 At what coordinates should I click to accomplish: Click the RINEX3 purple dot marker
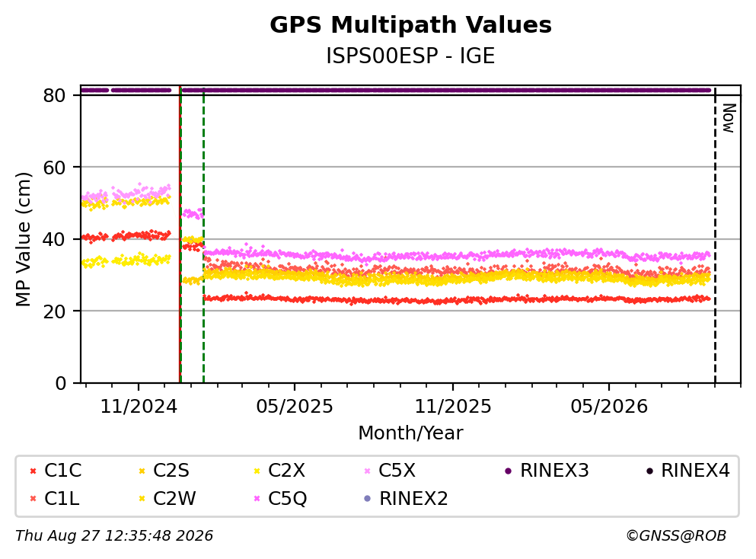(x=508, y=471)
